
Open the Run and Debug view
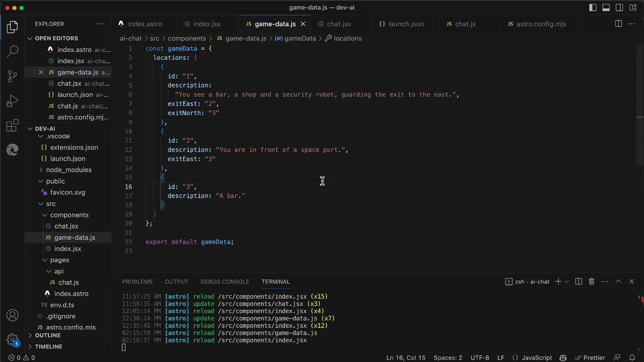(x=12, y=101)
